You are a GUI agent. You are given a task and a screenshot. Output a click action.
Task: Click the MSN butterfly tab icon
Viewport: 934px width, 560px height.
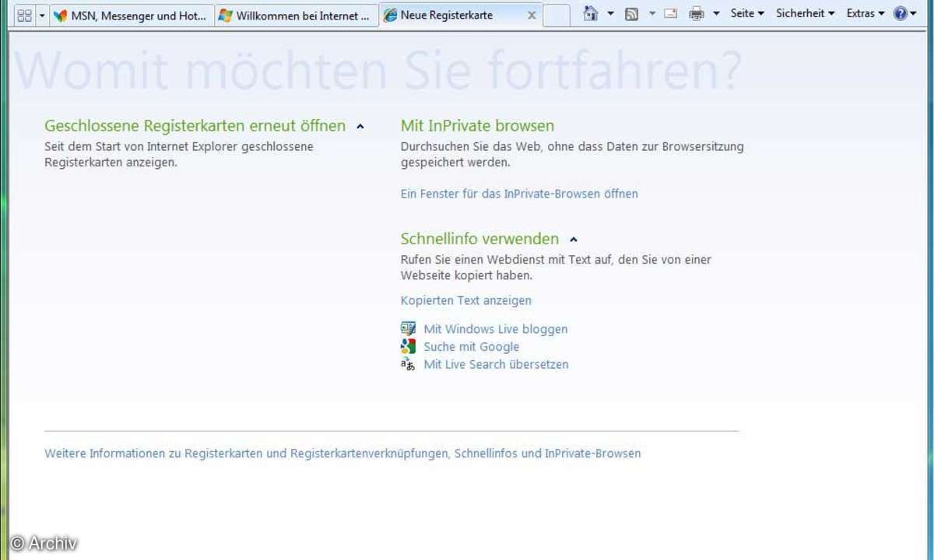tap(60, 16)
